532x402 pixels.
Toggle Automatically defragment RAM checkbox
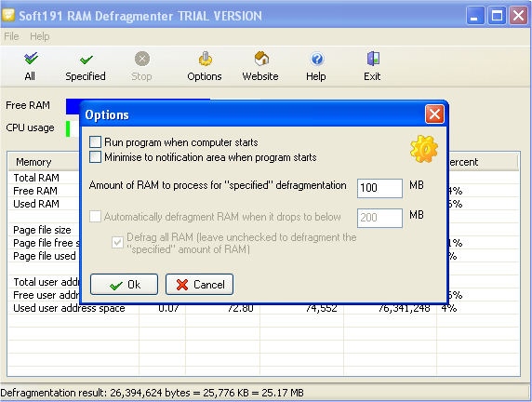[x=95, y=216]
